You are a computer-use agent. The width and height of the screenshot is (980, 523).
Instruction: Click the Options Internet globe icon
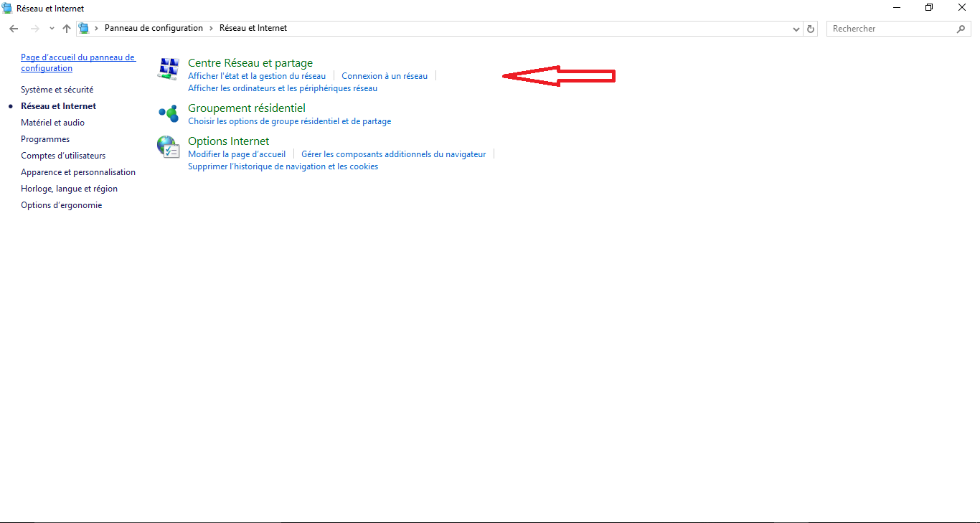168,147
